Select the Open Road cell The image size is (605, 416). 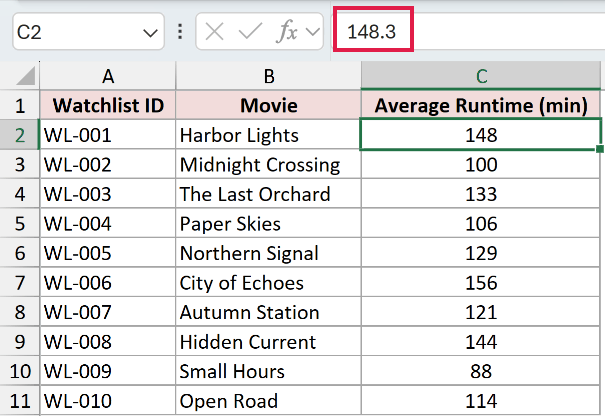click(269, 401)
